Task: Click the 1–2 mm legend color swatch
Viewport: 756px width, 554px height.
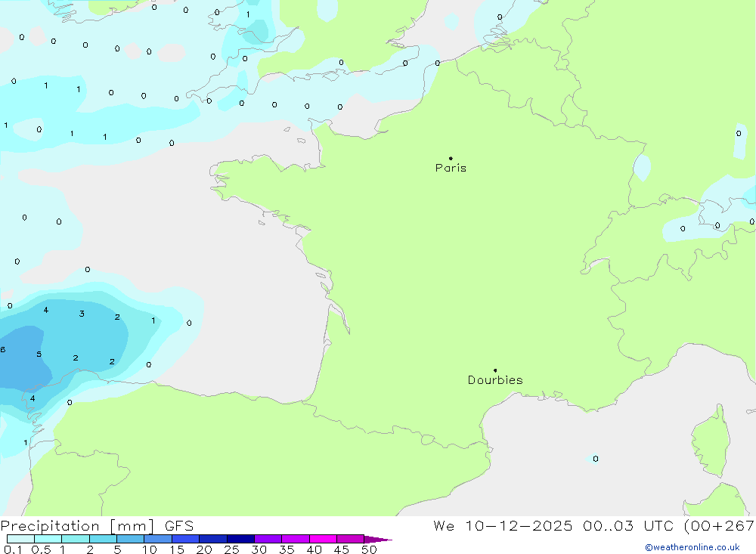Action: 76,539
